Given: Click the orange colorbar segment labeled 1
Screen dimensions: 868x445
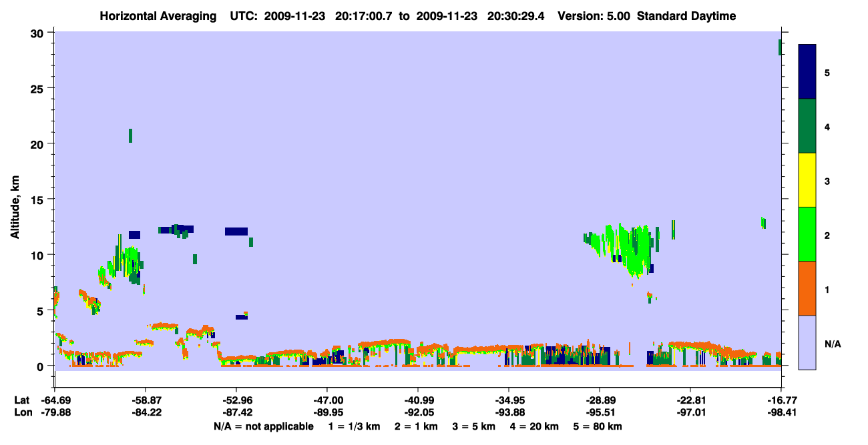Looking at the screenshot, I should (x=807, y=288).
